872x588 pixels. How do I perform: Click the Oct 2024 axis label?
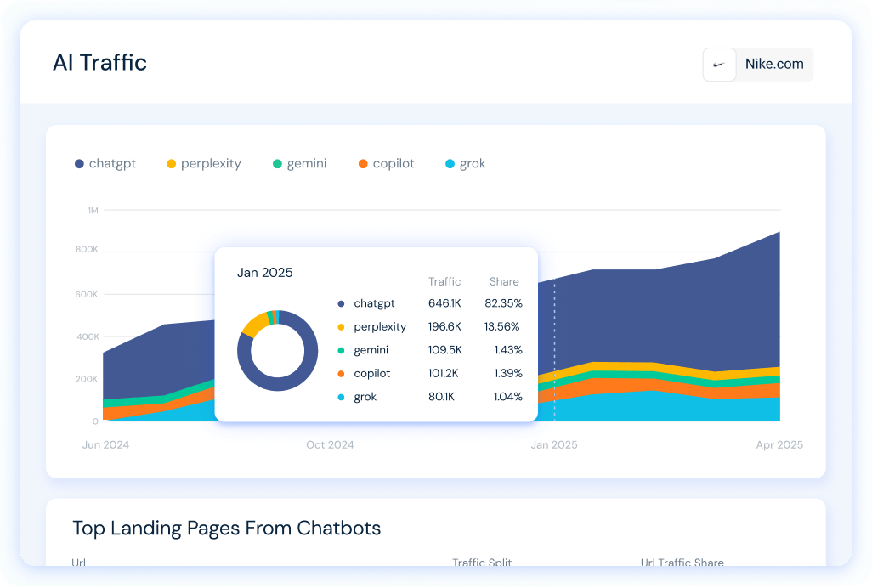coord(330,444)
